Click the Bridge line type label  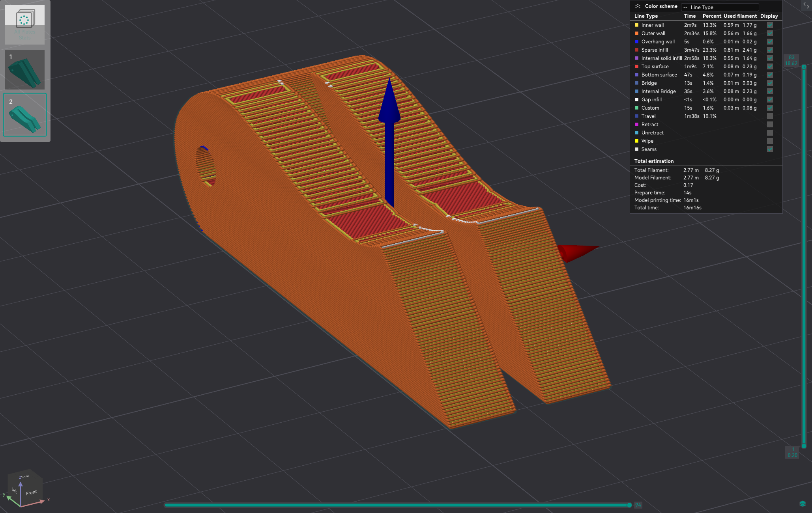point(649,83)
